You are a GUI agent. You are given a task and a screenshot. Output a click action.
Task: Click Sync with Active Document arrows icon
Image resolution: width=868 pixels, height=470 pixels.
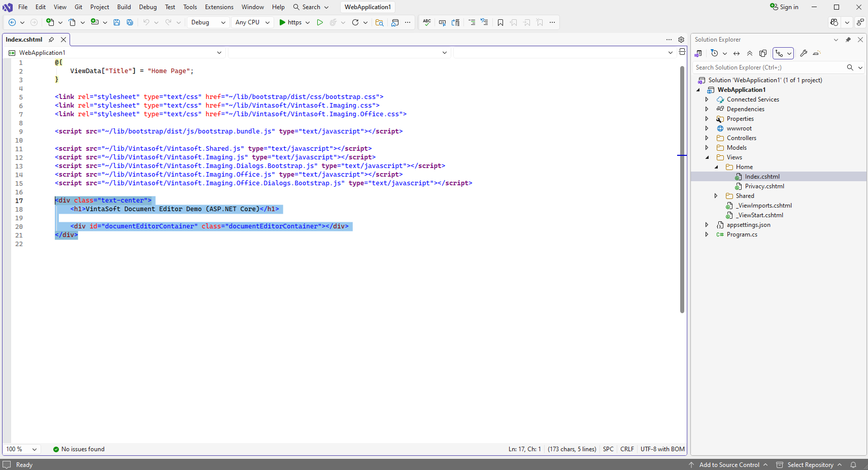coord(737,53)
